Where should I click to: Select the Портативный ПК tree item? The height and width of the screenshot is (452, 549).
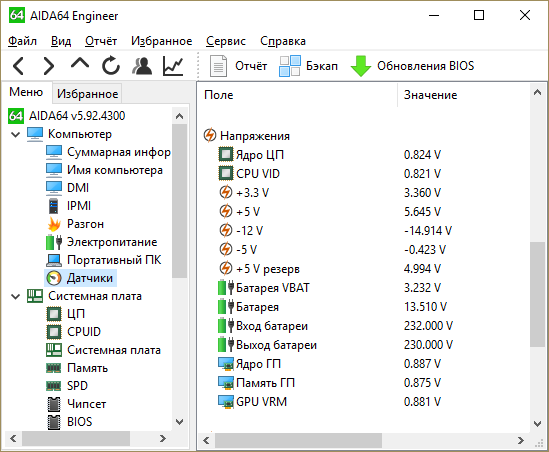(104, 260)
